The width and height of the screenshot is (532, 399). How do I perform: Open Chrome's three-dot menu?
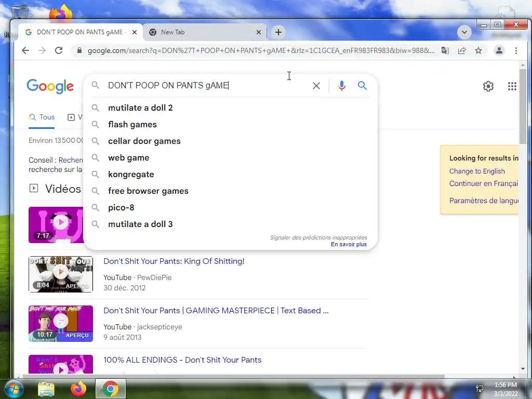[516, 50]
